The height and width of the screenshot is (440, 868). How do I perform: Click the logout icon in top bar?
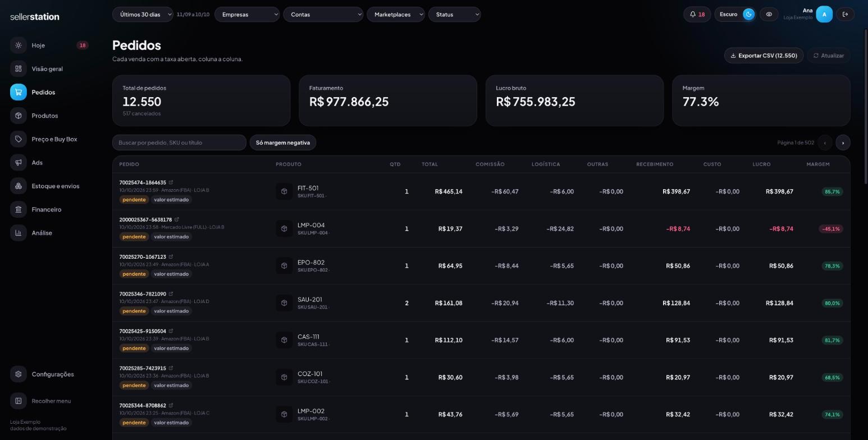845,15
